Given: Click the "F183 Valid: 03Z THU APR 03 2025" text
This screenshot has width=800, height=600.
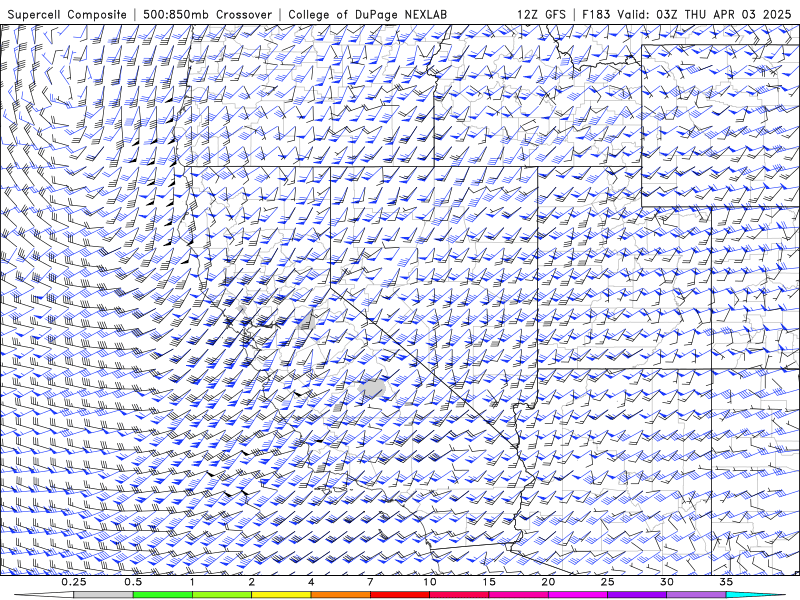Looking at the screenshot, I should point(687,14).
